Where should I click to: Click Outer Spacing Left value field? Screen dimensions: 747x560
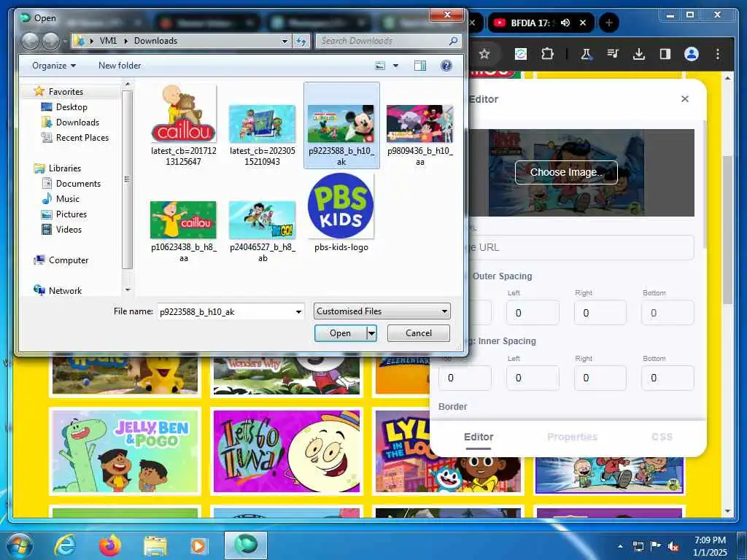pos(532,313)
